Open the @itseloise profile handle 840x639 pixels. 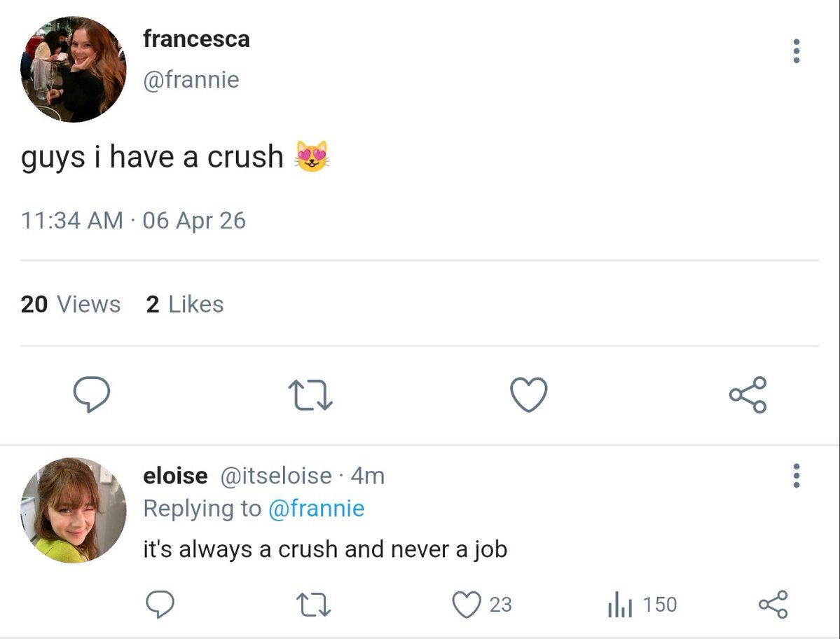[x=276, y=476]
